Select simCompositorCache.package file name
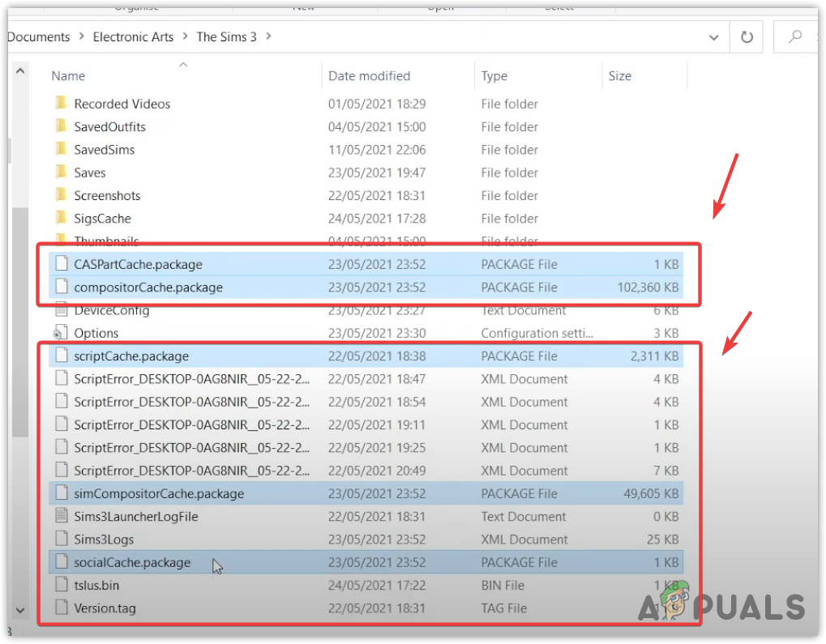The image size is (826, 644). [159, 493]
